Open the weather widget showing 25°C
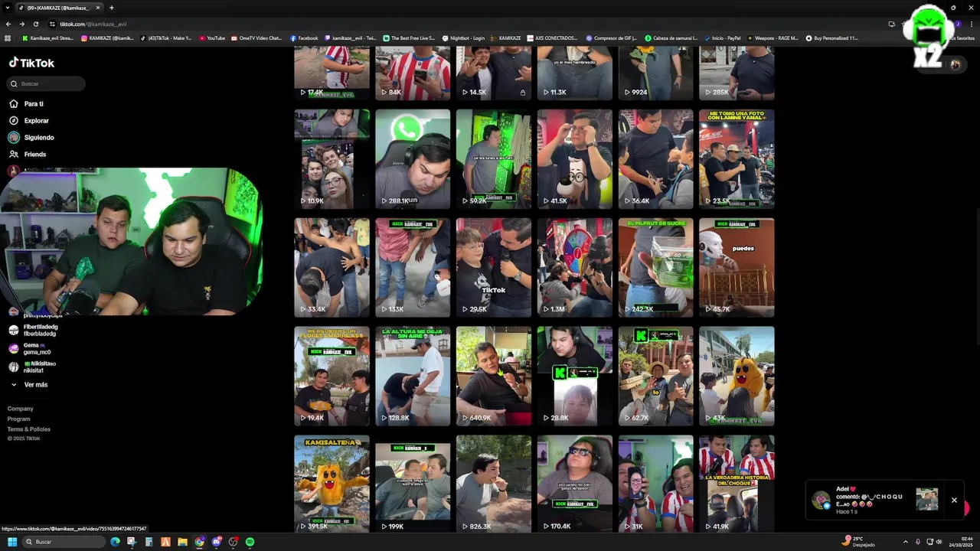 [x=858, y=541]
